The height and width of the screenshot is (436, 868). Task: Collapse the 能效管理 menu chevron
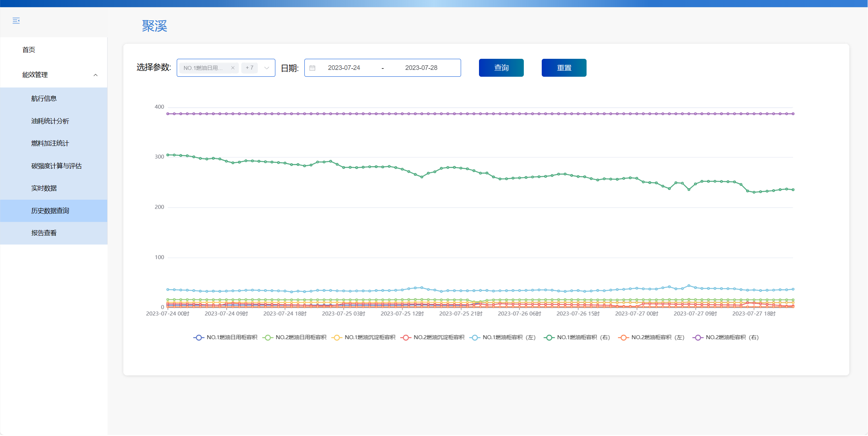(x=95, y=75)
